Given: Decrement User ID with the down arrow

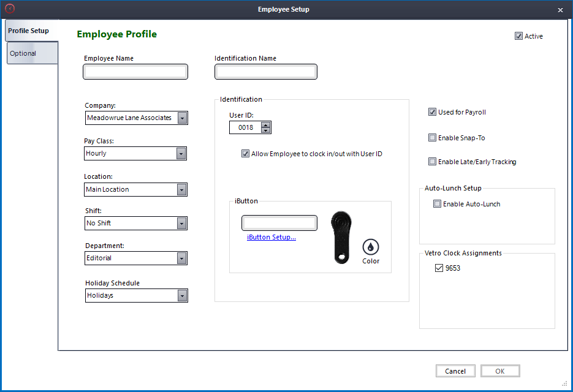Looking at the screenshot, I should [x=265, y=130].
